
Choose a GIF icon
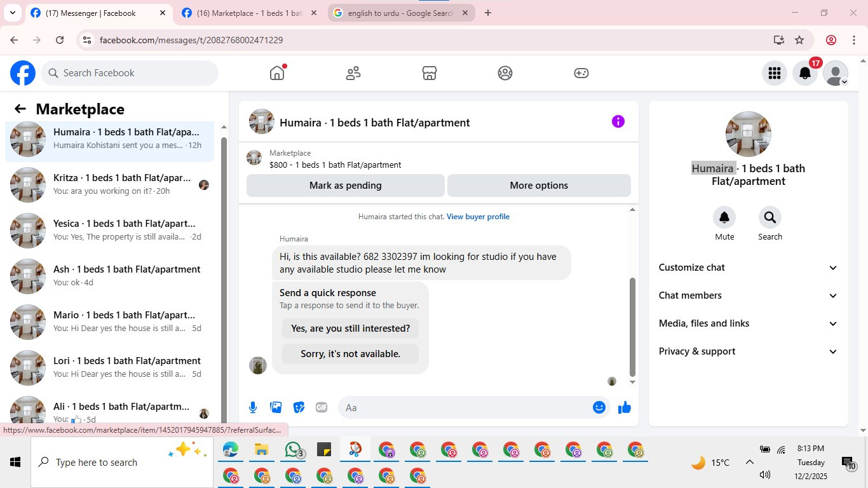point(322,407)
